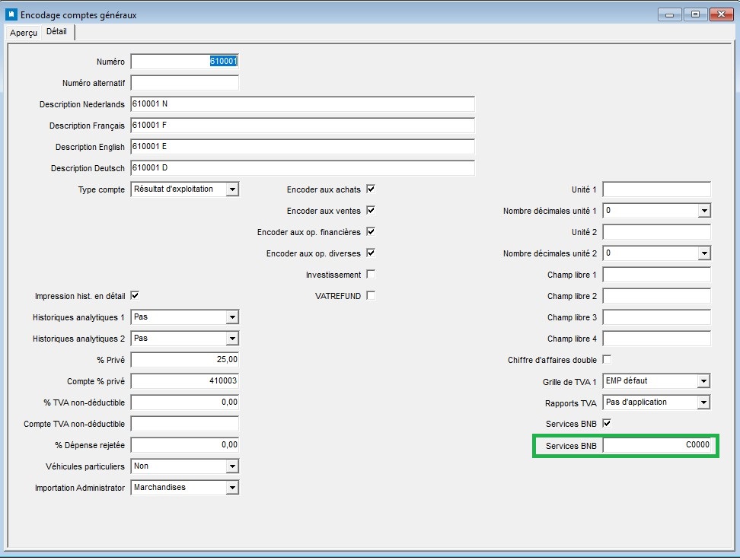Viewport: 740px width, 560px height.
Task: Focus the Description Français field
Action: tap(302, 125)
